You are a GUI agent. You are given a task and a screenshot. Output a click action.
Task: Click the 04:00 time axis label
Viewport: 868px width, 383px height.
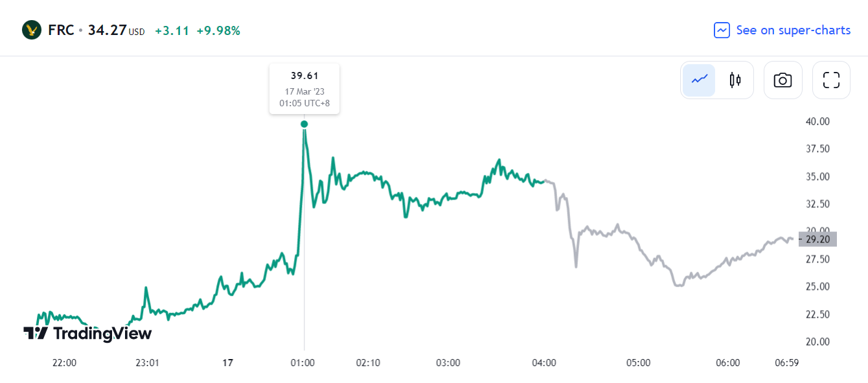[x=544, y=363]
